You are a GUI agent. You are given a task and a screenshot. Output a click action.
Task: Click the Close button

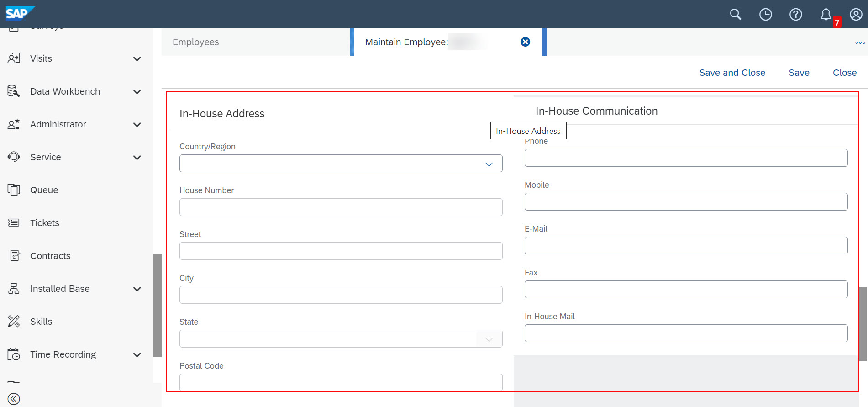(x=845, y=73)
